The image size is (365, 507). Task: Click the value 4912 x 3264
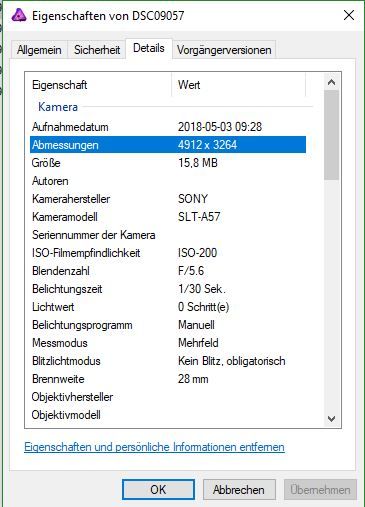pos(207,145)
